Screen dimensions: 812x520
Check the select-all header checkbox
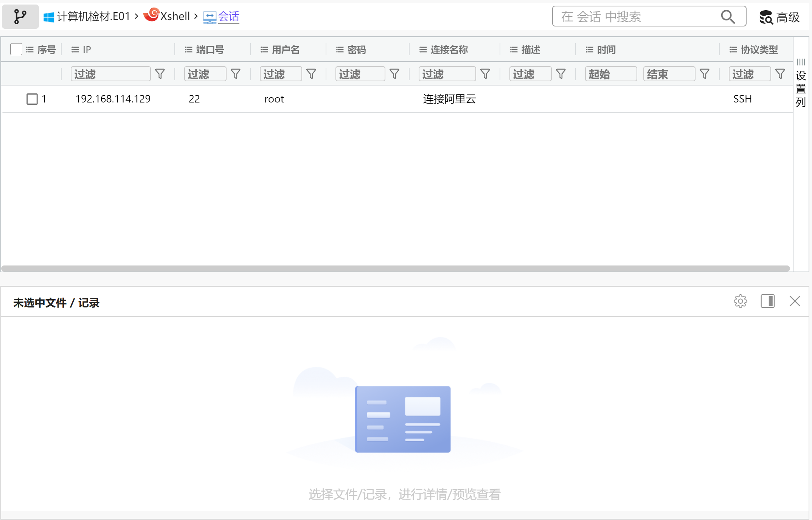(x=16, y=50)
